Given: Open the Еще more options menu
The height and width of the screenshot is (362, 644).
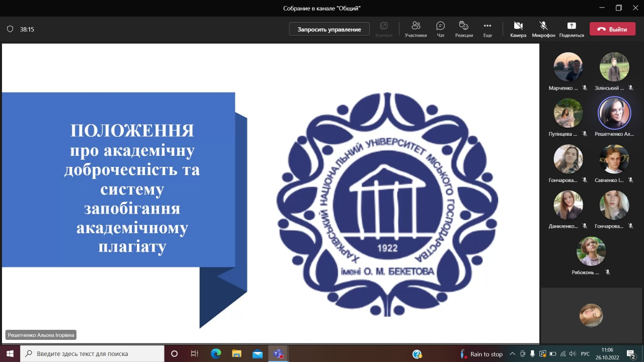Looking at the screenshot, I should [488, 29].
